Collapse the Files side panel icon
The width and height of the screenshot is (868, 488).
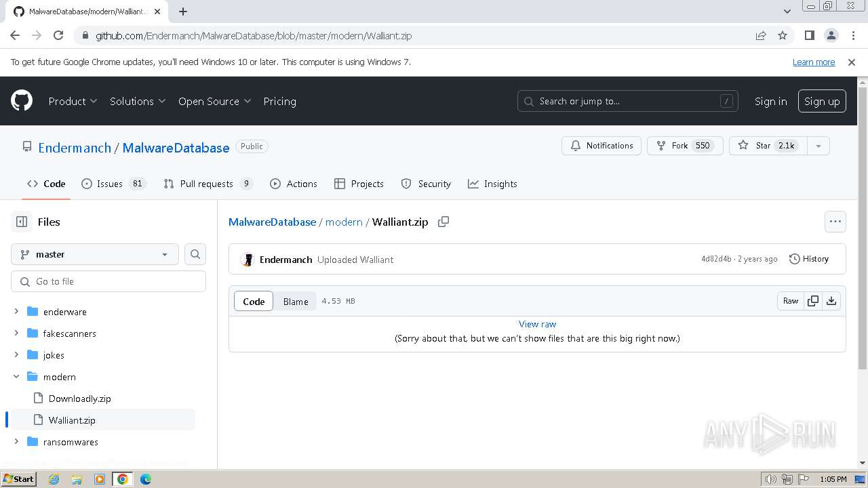[x=22, y=222]
